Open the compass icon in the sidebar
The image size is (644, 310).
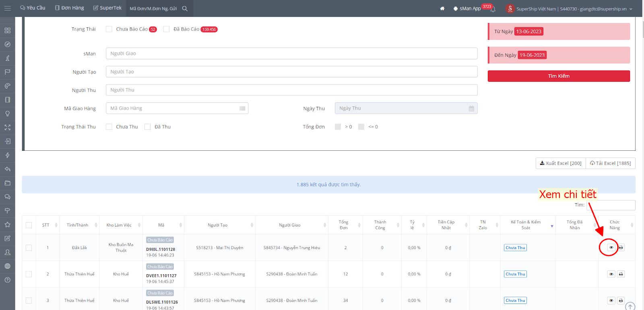click(7, 44)
